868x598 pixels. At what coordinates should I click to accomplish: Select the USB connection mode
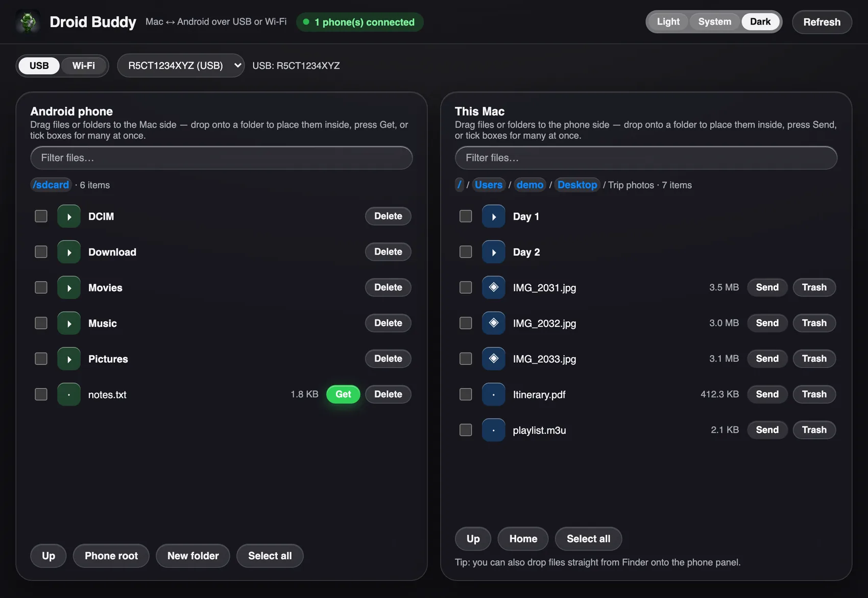point(39,66)
